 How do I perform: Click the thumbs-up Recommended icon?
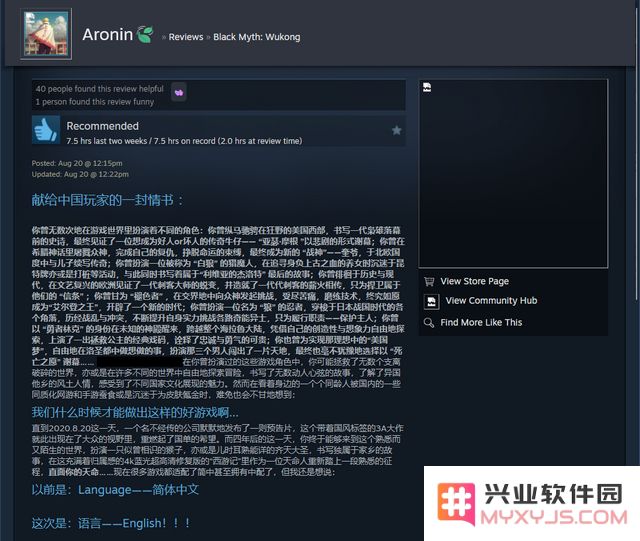click(46, 130)
